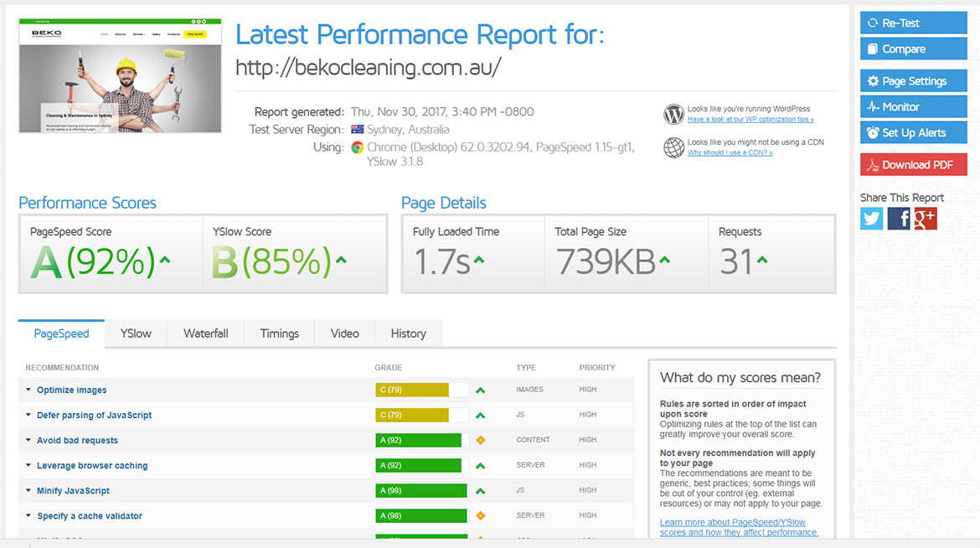Click the 1.7s fully loaded time value
Image resolution: width=980 pixels, height=548 pixels.
pos(442,261)
